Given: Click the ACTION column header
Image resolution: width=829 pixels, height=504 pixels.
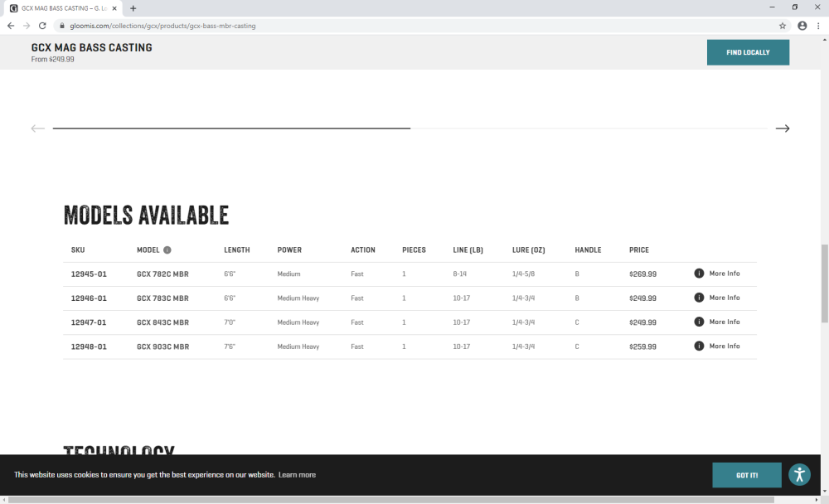Looking at the screenshot, I should click(363, 250).
